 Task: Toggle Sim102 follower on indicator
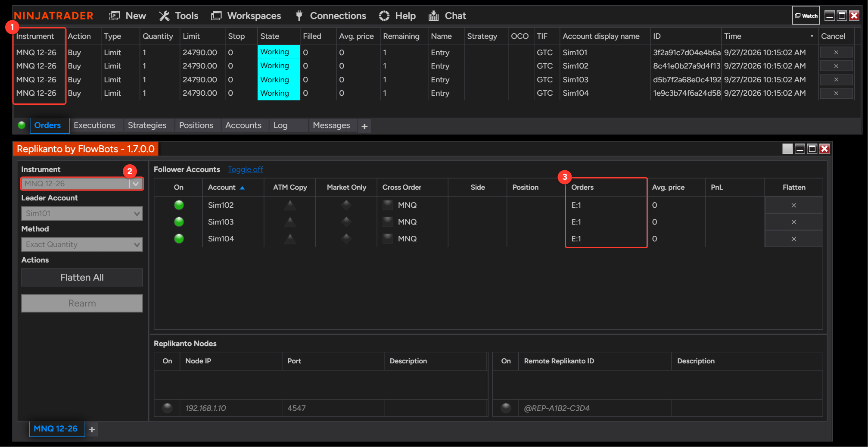click(x=179, y=205)
